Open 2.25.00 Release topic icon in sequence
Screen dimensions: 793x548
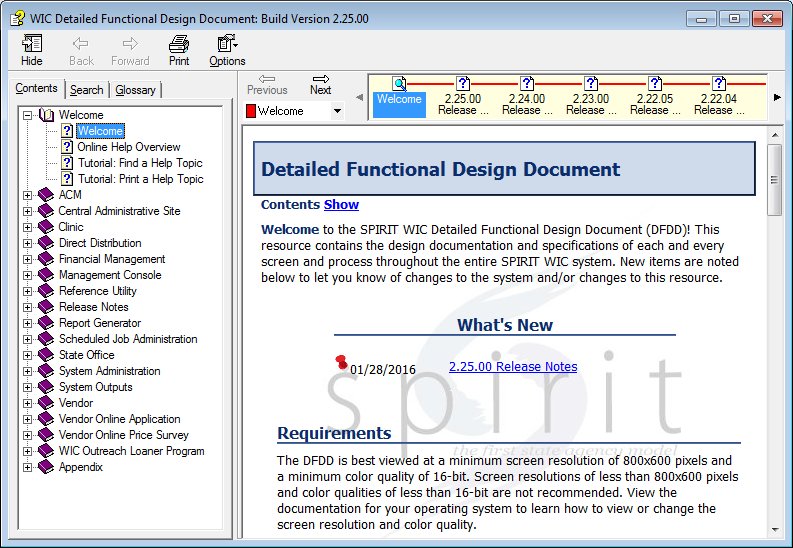coord(463,83)
